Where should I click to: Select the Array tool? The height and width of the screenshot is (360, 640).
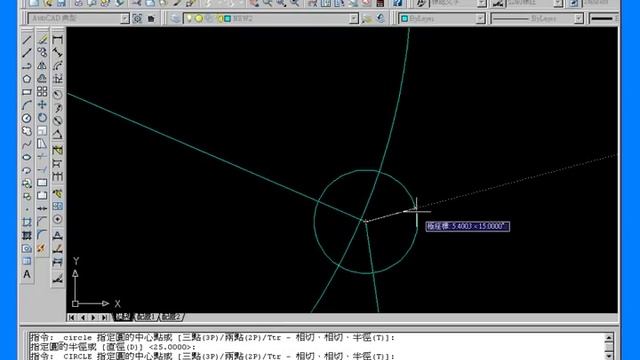42,92
